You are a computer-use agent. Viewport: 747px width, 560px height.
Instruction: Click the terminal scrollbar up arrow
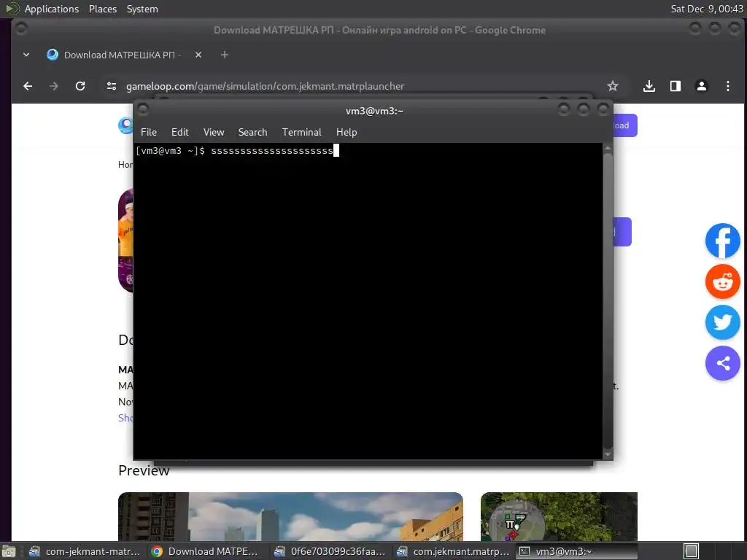608,148
